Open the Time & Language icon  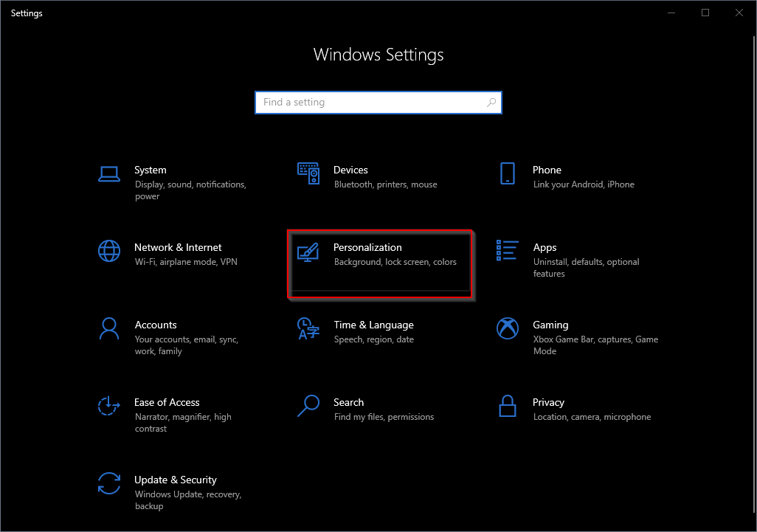pos(308,329)
